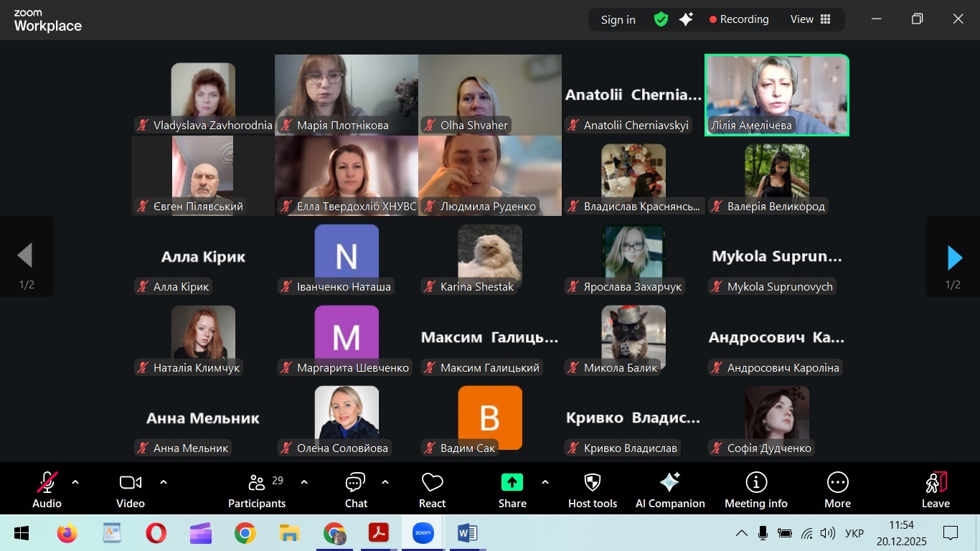Click the green Share screen icon

(x=512, y=482)
